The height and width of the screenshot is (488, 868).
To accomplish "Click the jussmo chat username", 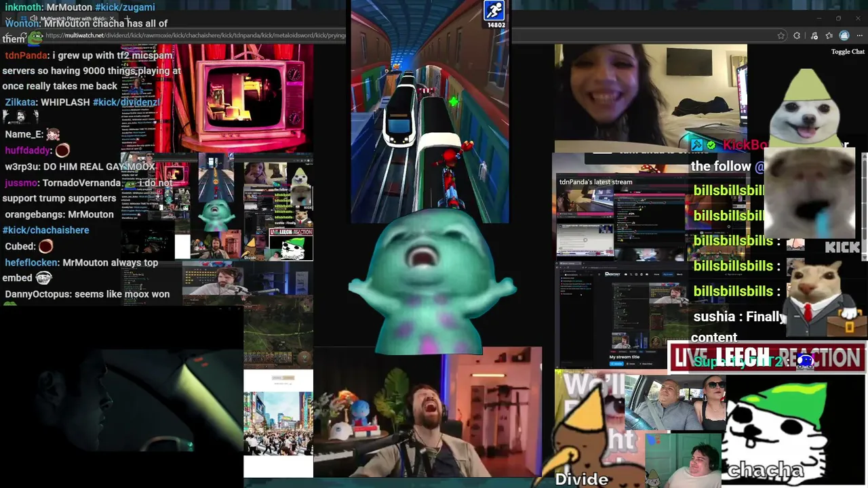I will 20,182.
